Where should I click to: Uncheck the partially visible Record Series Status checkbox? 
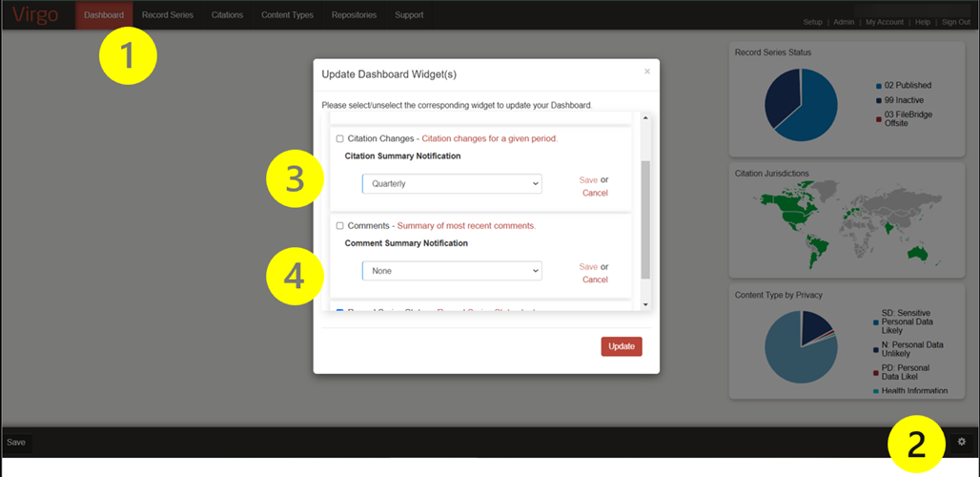pyautogui.click(x=340, y=310)
